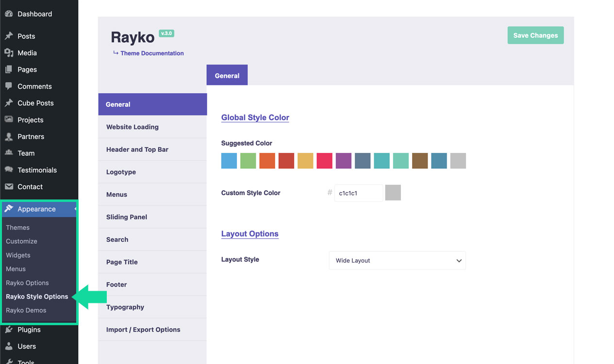Choose the purple suggested color swatch
Screen dimensions: 614x364
344,161
